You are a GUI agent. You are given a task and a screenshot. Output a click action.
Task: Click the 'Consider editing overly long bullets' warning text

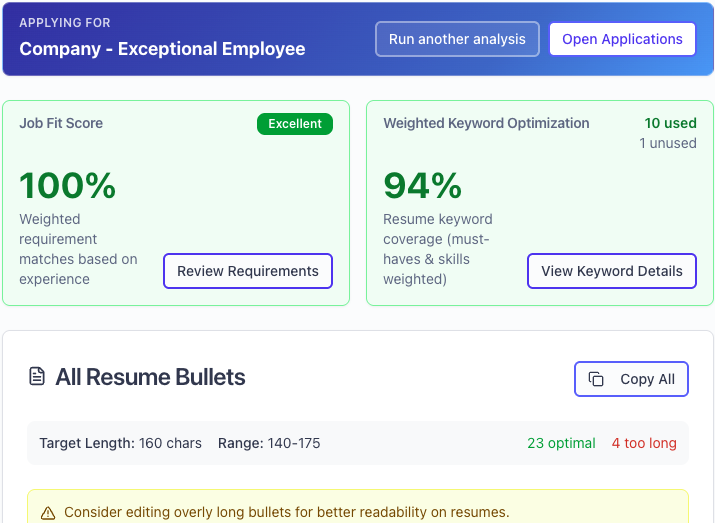286,513
